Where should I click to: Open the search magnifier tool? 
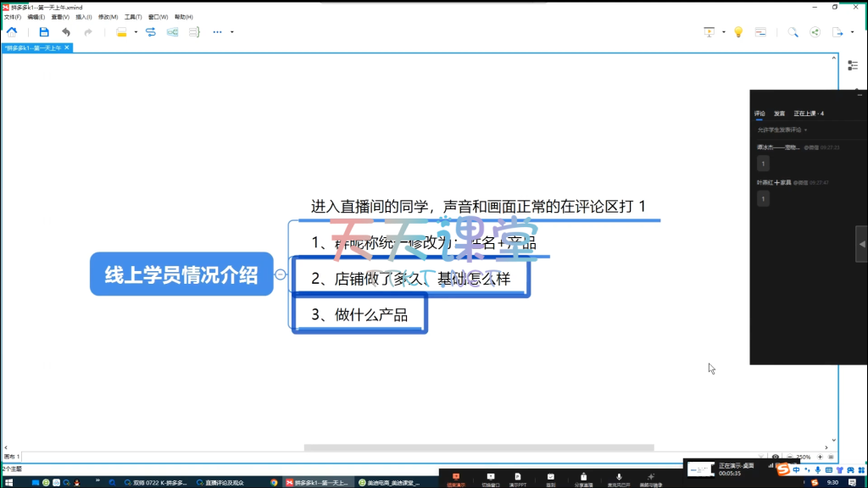coord(793,32)
